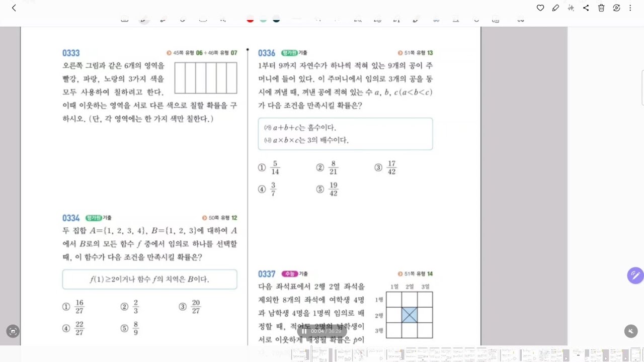Click the '3열' column label of the seating chart

(x=425, y=287)
